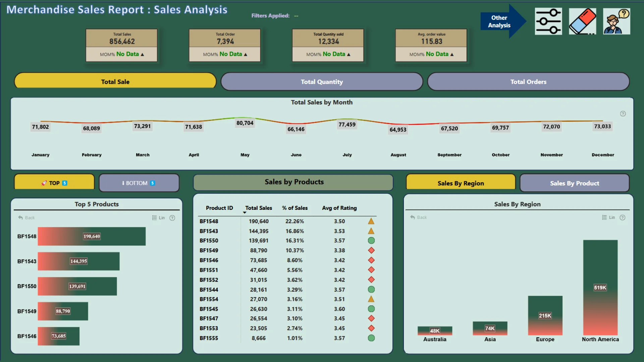Click the June data label 66,146
Screen dimensions: 644x362
tap(296, 129)
